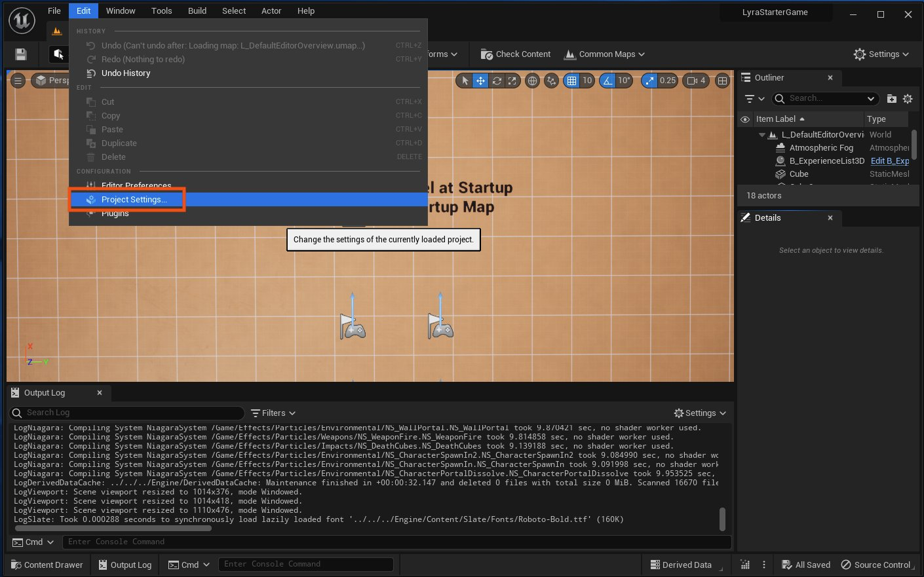Screen dimensions: 924x577
Task: Open the Common Maps dropdown
Action: point(605,54)
